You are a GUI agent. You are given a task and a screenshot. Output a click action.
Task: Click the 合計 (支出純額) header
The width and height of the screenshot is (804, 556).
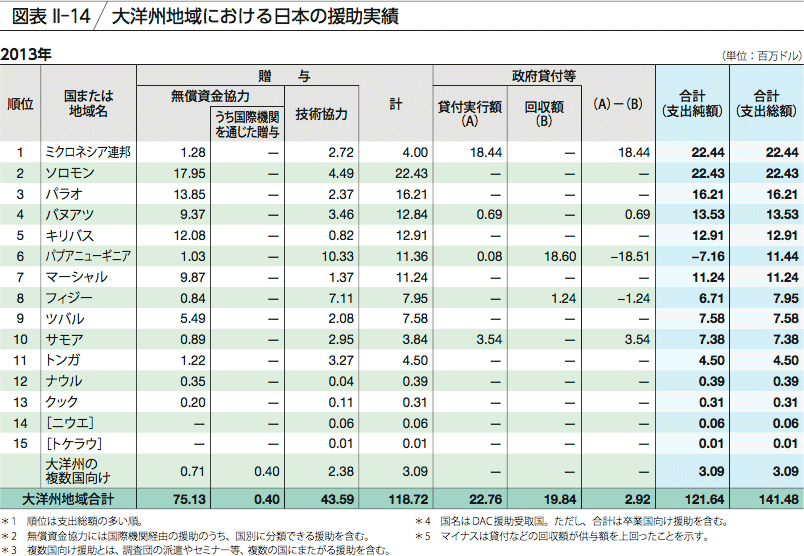click(692, 104)
